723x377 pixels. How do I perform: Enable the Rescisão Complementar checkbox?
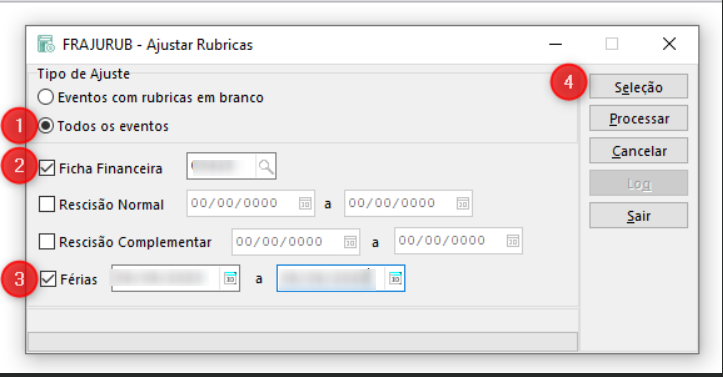47,242
